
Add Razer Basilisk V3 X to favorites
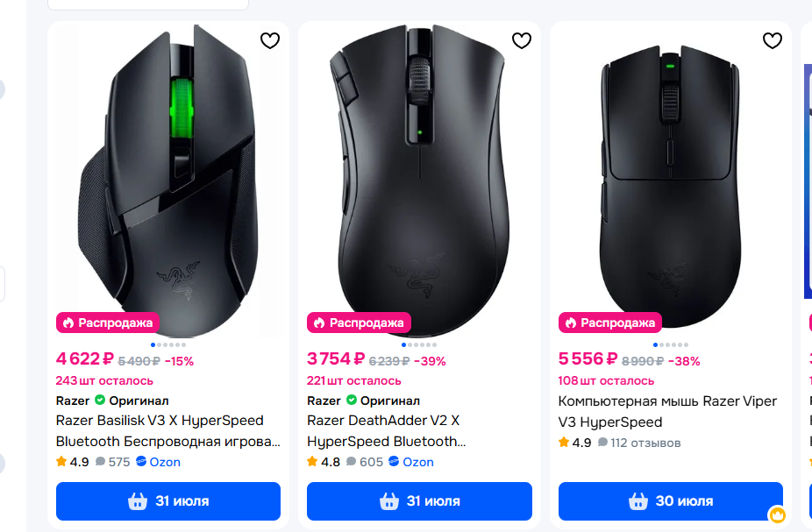pos(270,40)
